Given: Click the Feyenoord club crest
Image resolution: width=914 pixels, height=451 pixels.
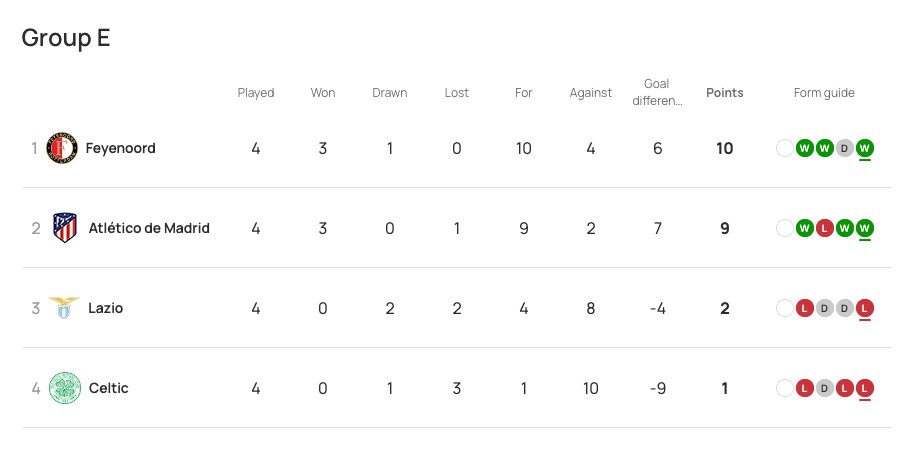Looking at the screenshot, I should click(62, 148).
